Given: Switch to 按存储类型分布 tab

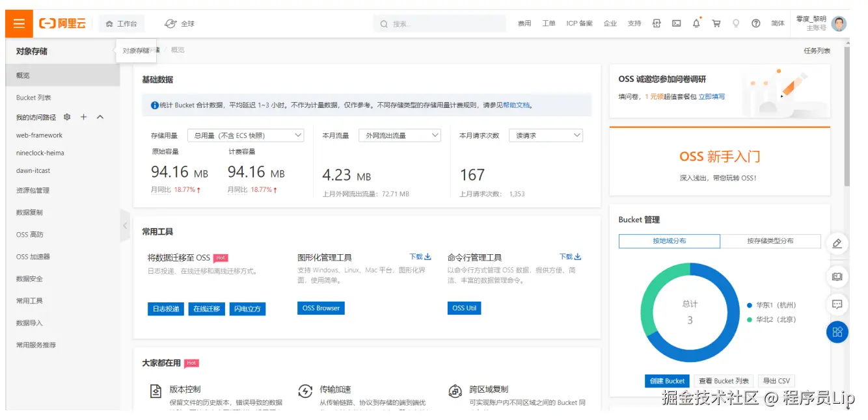Looking at the screenshot, I should [x=770, y=241].
